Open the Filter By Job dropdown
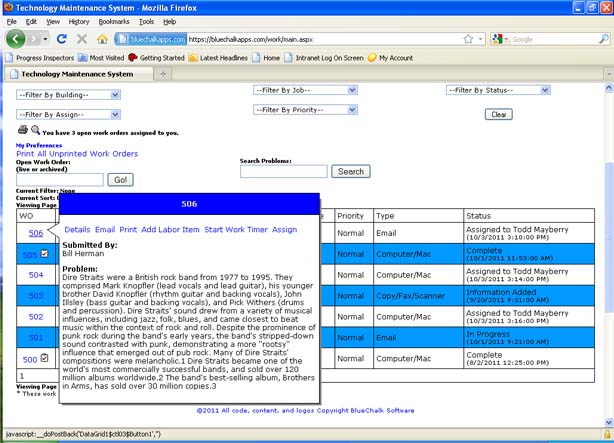The width and height of the screenshot is (614, 443). click(x=305, y=90)
